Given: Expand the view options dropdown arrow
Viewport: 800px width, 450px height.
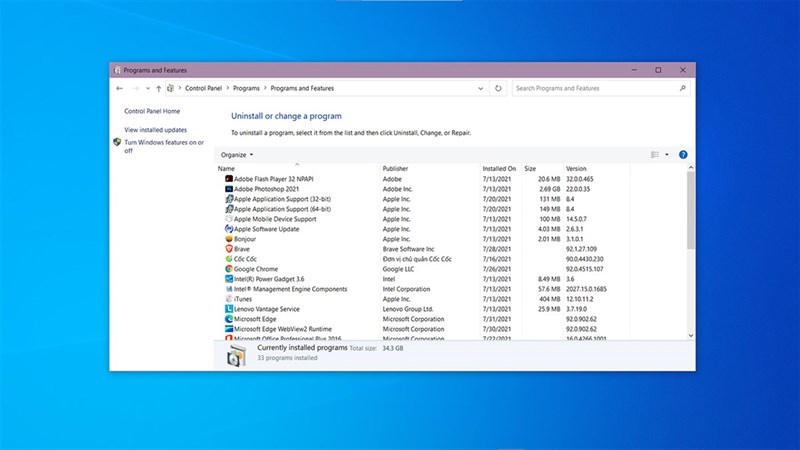Looking at the screenshot, I should pyautogui.click(x=667, y=155).
